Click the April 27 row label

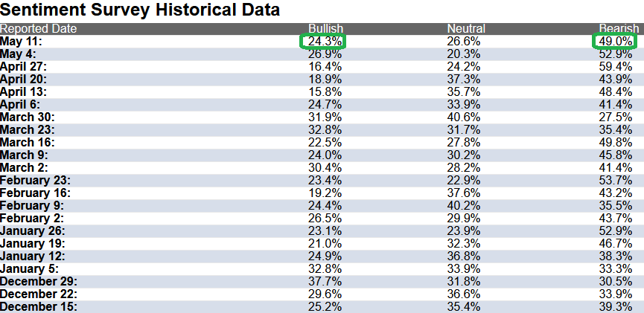click(23, 67)
